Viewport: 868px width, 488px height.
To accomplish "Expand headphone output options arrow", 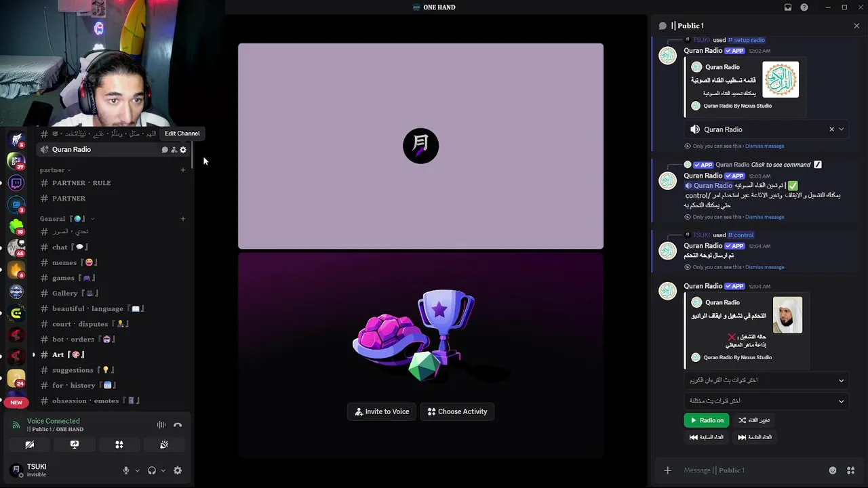I will point(163,470).
